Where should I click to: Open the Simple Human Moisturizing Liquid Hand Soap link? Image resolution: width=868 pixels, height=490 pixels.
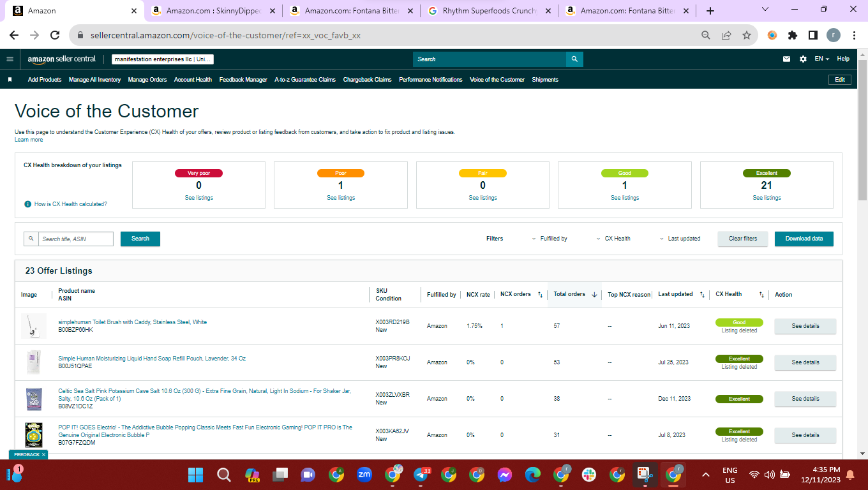[x=152, y=359]
